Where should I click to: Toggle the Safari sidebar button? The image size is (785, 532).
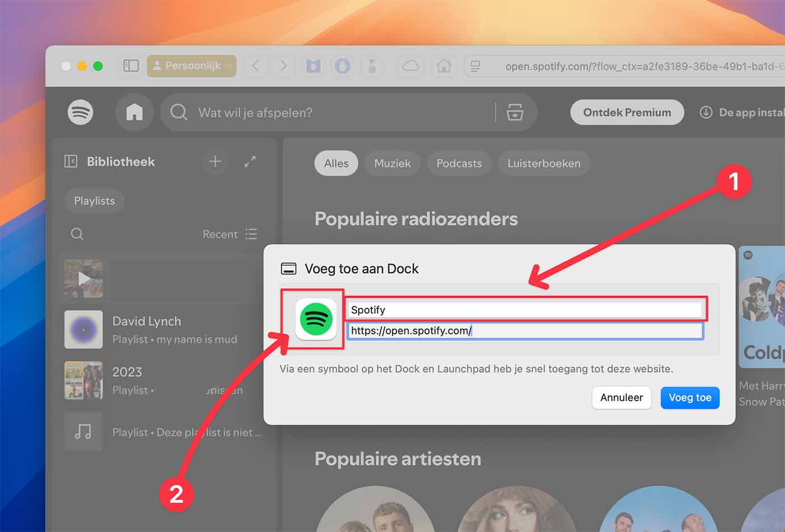click(x=131, y=66)
